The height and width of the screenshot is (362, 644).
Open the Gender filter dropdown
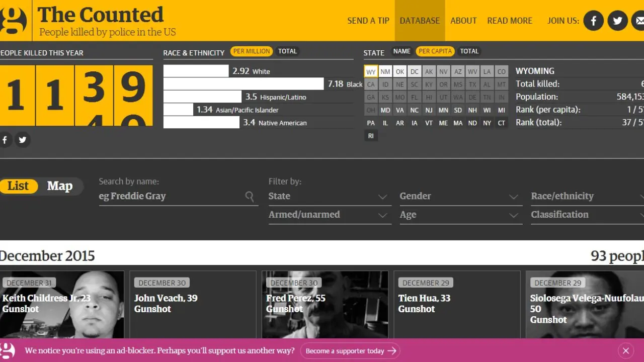(x=458, y=197)
